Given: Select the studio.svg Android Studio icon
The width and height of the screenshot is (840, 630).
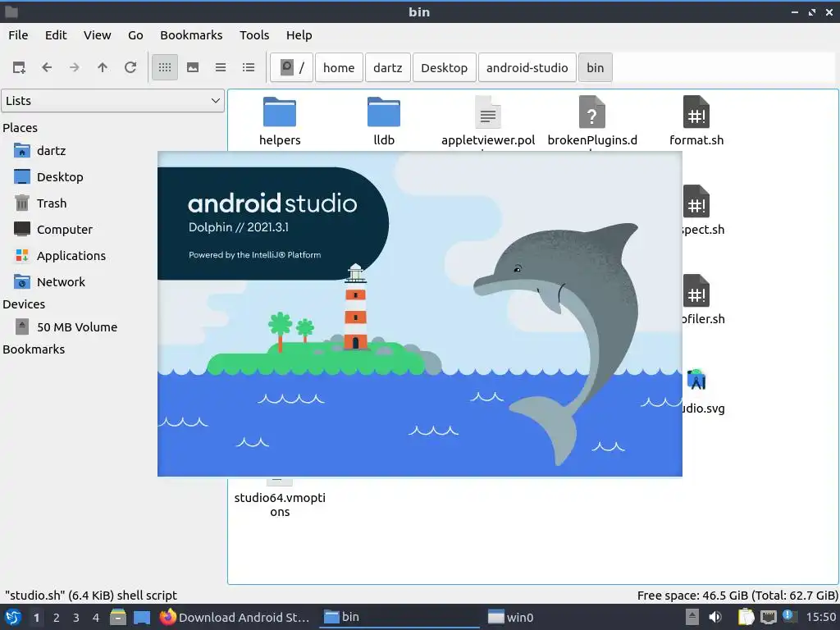Looking at the screenshot, I should 696,380.
